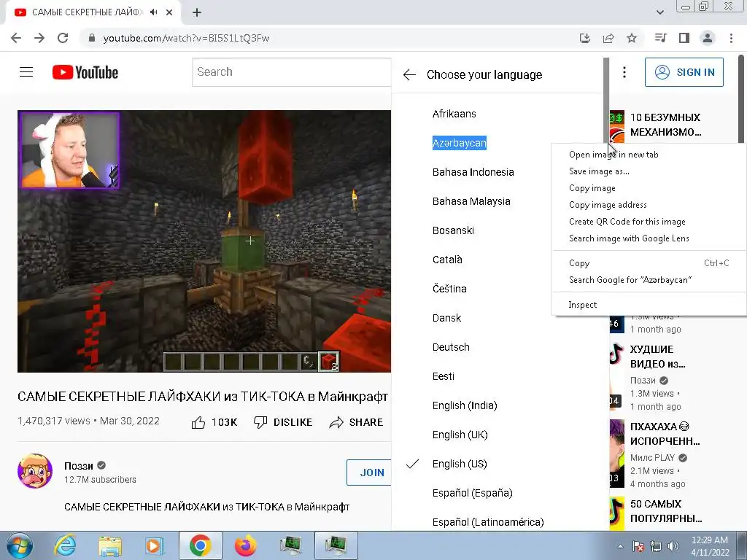This screenshot has height=560, width=747.
Task: Click the YouTube logo
Action: (85, 72)
